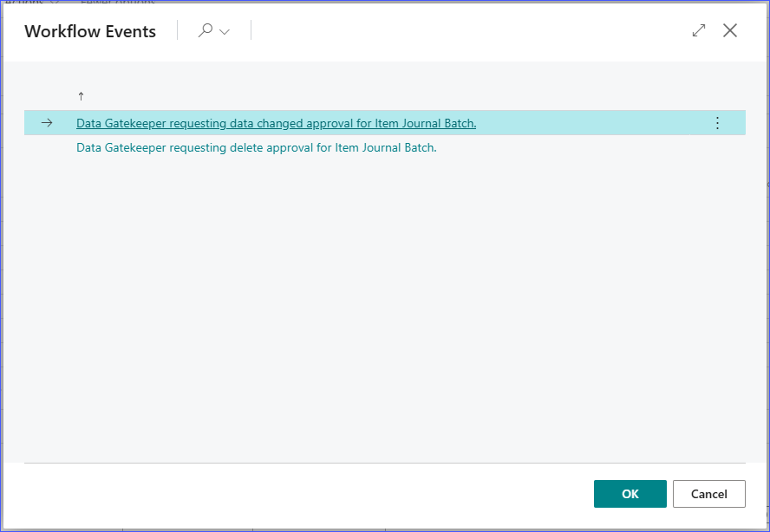The width and height of the screenshot is (770, 532).
Task: Select the delete approval event link
Action: pyautogui.click(x=256, y=147)
